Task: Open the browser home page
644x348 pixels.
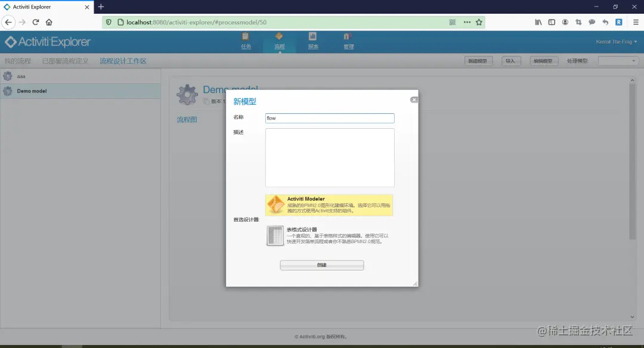Action: pos(49,22)
